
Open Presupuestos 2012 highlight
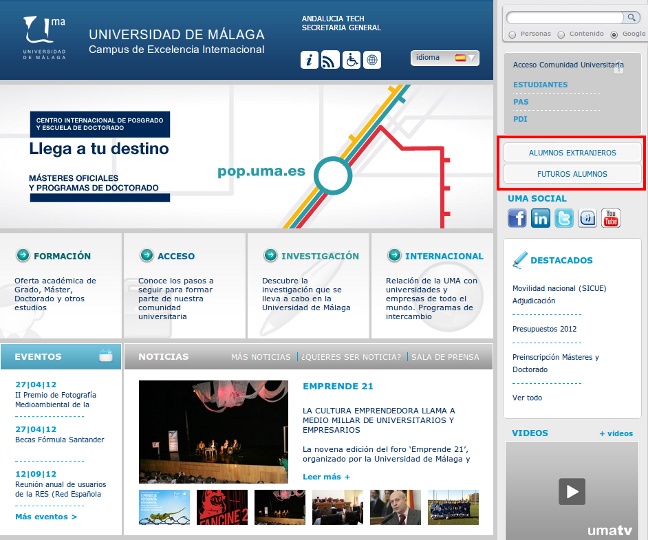pyautogui.click(x=544, y=329)
